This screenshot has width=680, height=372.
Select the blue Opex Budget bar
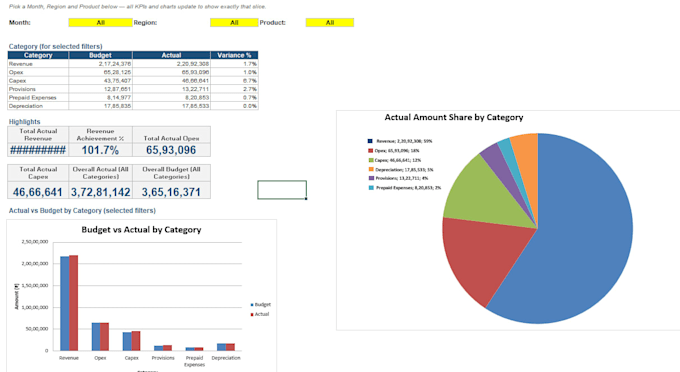pos(96,336)
